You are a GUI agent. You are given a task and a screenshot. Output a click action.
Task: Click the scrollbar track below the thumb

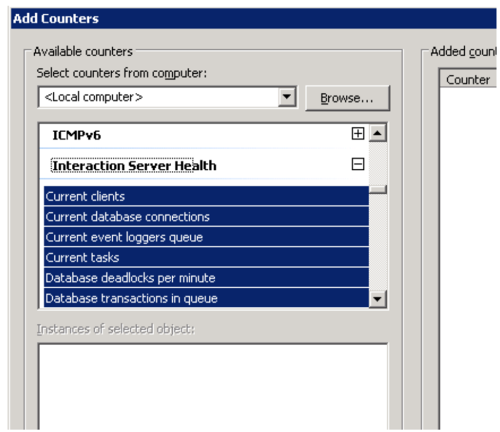point(378,242)
